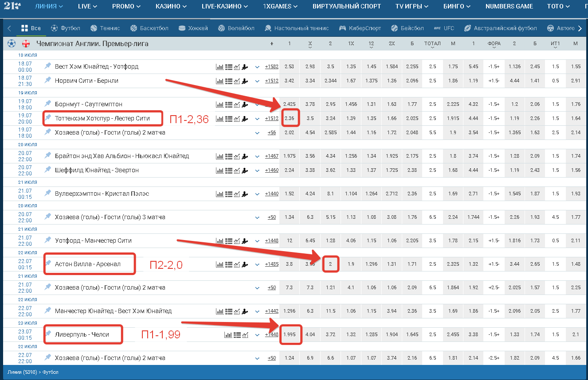Open the LIVE menu
Screen dimensions: 588x380
click(87, 6)
